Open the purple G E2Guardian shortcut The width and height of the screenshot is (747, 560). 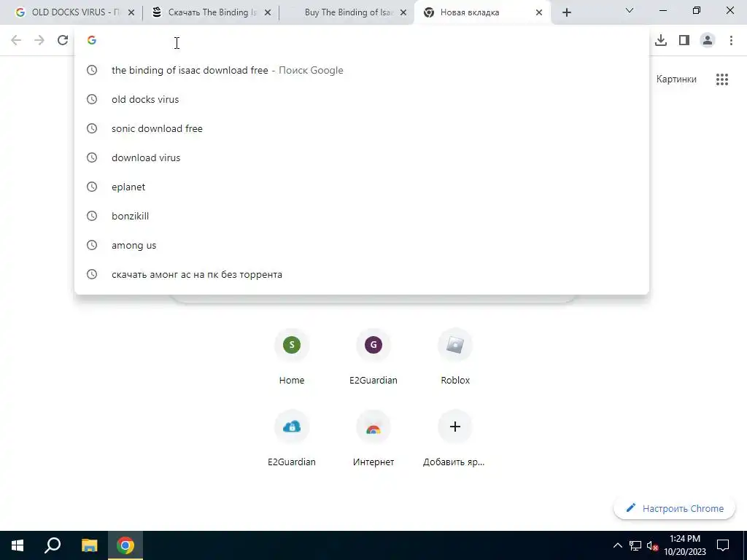click(x=373, y=356)
